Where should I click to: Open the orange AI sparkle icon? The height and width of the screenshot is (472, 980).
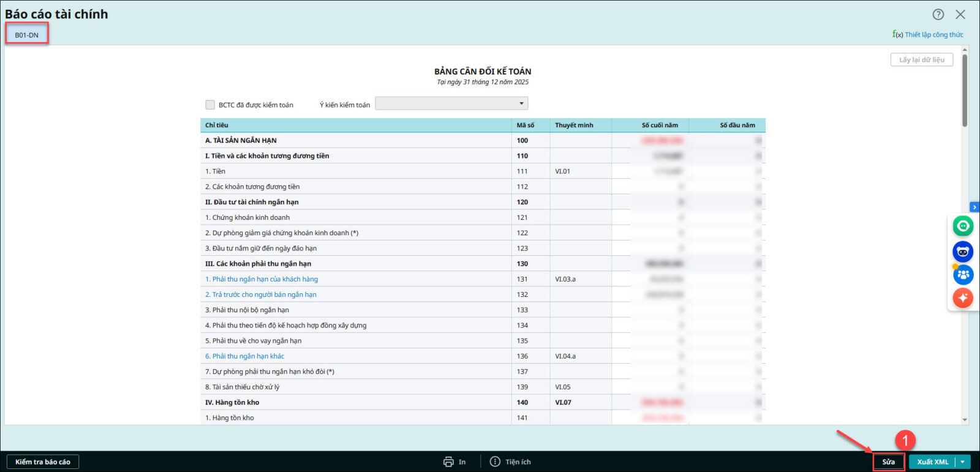(963, 298)
